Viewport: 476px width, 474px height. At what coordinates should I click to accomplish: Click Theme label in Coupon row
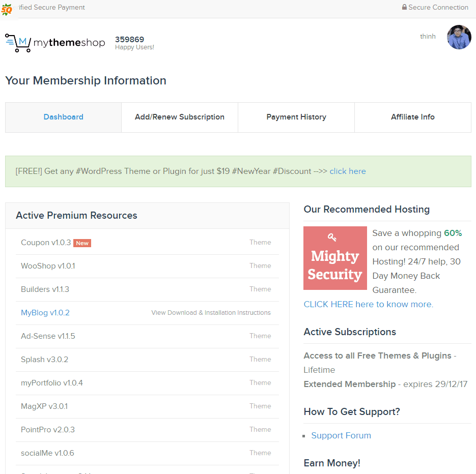pos(260,242)
